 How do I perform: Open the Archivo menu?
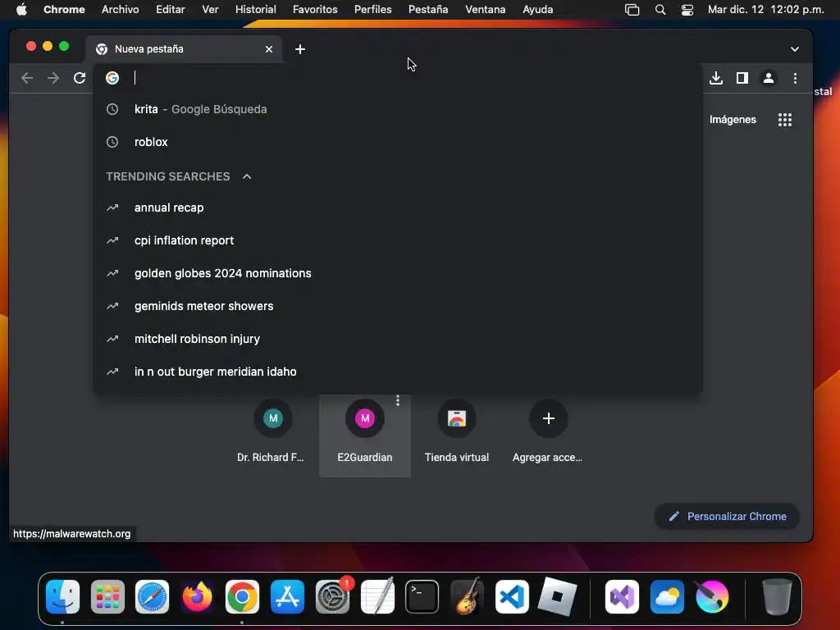coord(120,10)
